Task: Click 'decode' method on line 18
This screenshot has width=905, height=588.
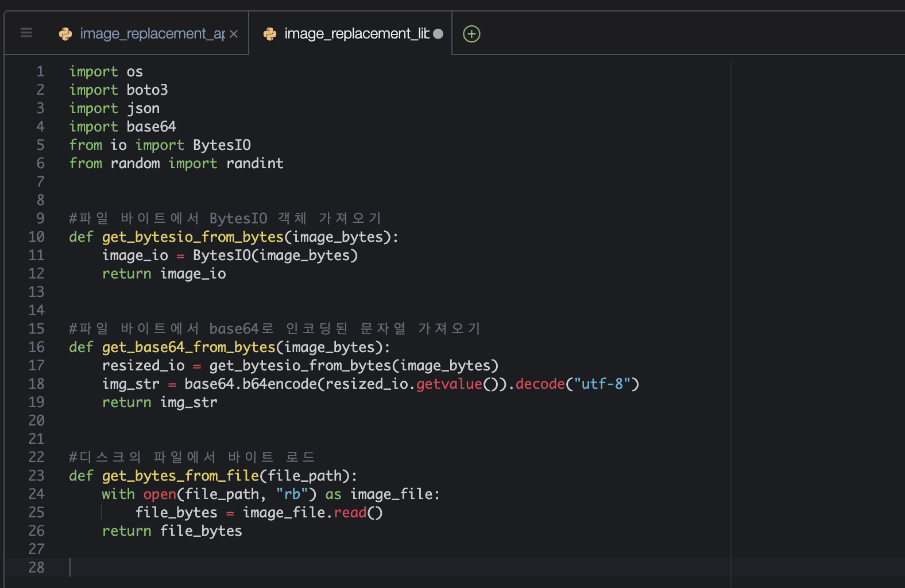Action: point(540,384)
